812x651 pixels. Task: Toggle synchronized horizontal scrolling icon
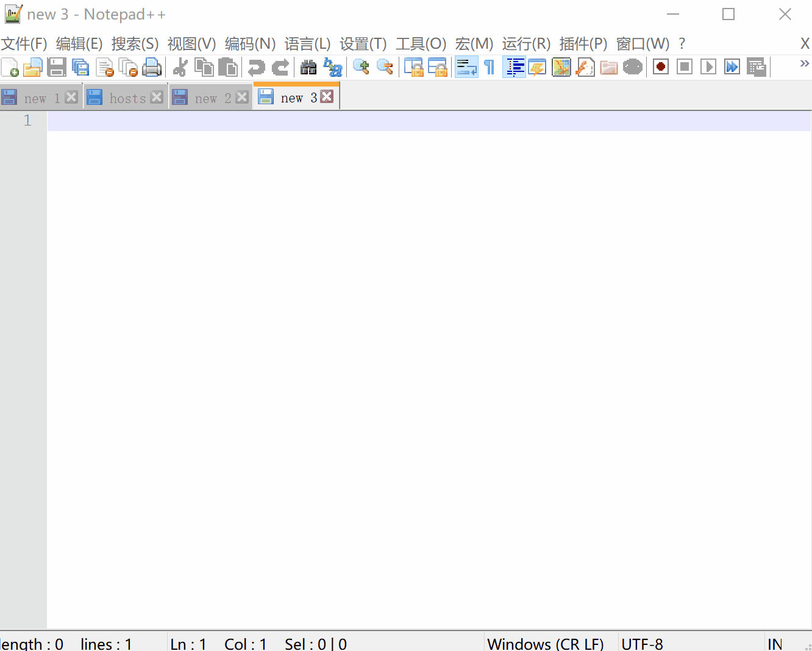[438, 67]
